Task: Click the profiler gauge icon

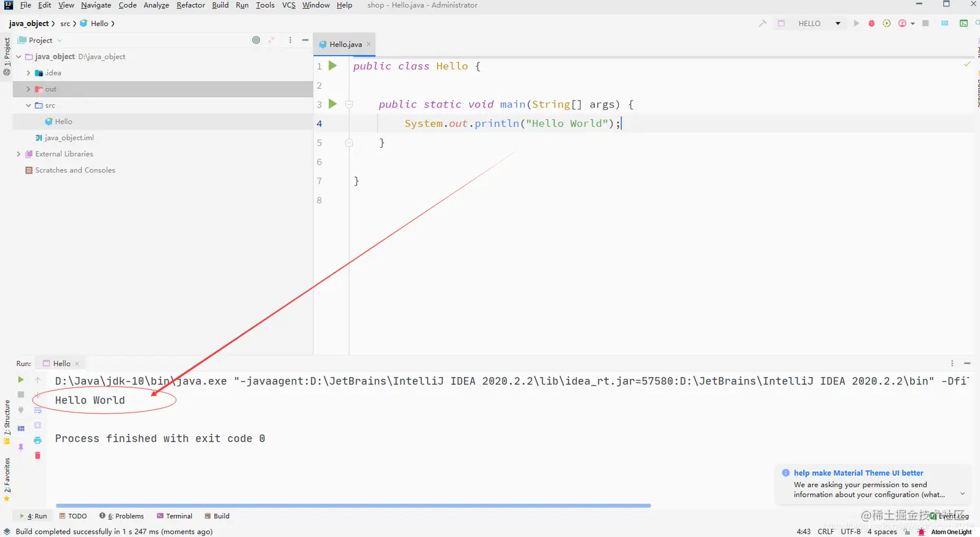Action: 902,23
